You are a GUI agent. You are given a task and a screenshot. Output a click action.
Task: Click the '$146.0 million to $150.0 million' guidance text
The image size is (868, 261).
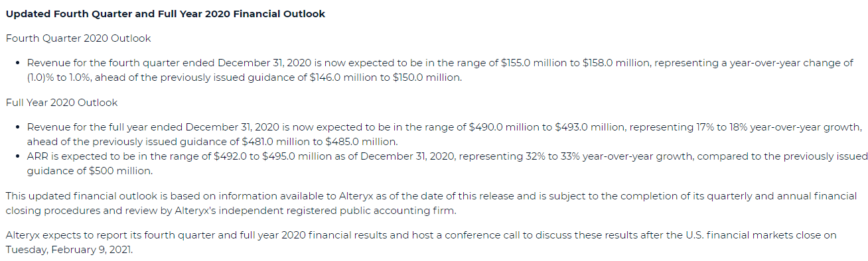pyautogui.click(x=388, y=78)
